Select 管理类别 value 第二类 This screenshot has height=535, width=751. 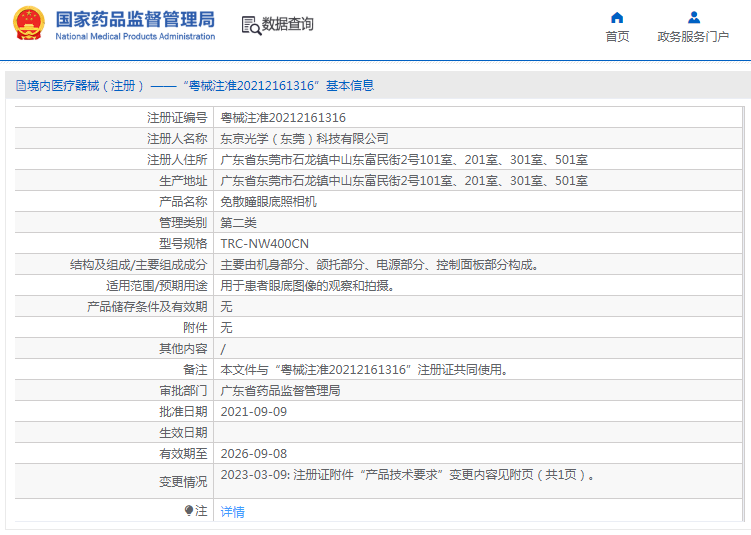[239, 223]
